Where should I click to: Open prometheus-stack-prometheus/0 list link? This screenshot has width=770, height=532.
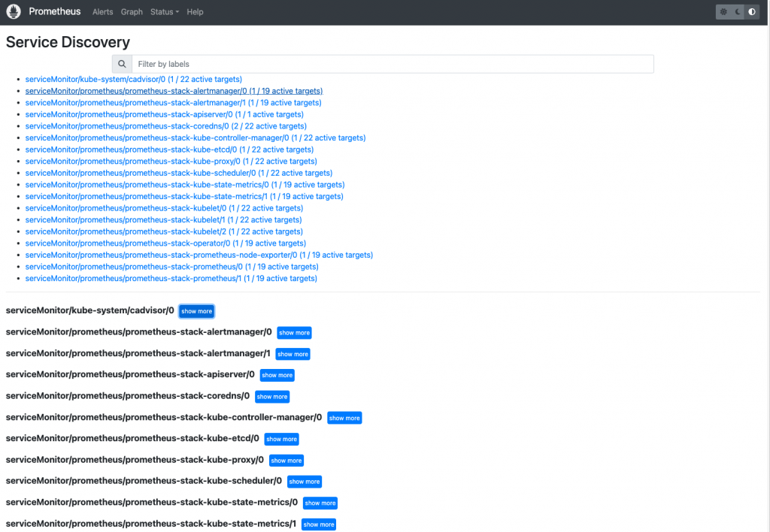pos(172,267)
